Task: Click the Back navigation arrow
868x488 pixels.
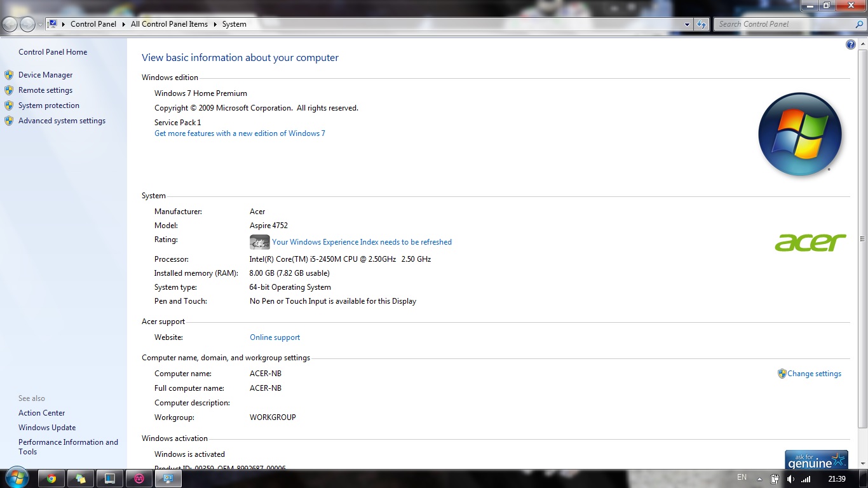Action: [x=10, y=24]
